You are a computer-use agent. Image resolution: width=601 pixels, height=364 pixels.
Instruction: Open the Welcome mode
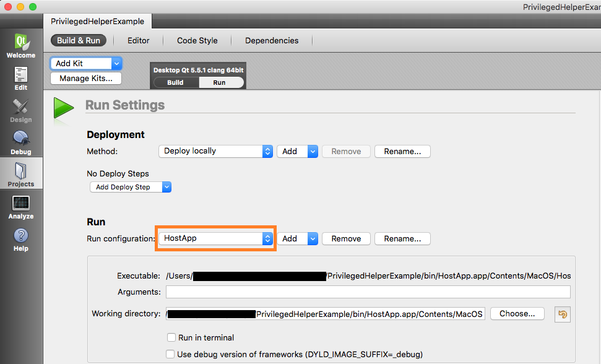coord(21,45)
